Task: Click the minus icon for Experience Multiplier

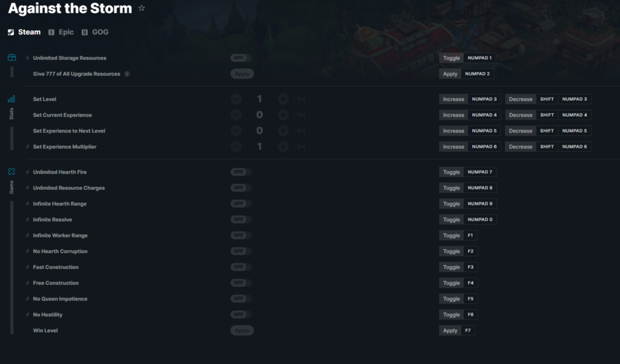Action: pos(236,146)
